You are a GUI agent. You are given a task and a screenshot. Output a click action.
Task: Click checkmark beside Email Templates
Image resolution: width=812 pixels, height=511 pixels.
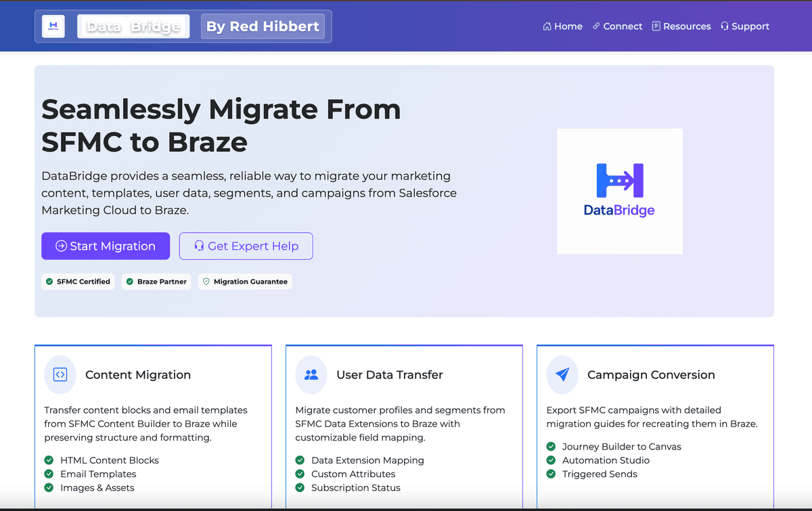(49, 474)
